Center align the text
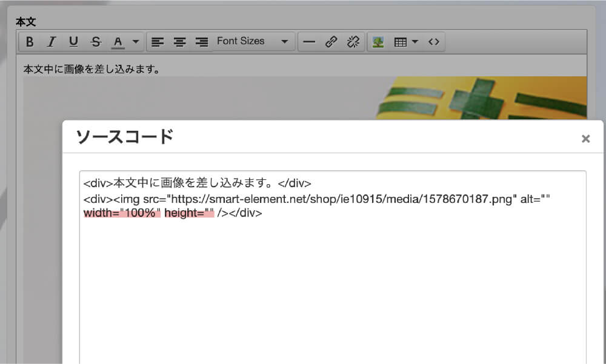This screenshot has height=364, width=606. point(180,42)
